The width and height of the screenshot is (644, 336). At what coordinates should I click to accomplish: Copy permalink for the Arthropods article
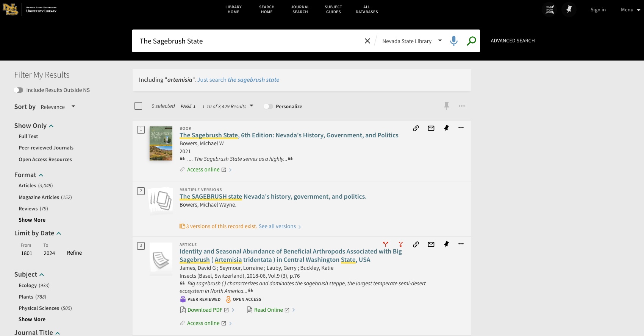click(416, 244)
